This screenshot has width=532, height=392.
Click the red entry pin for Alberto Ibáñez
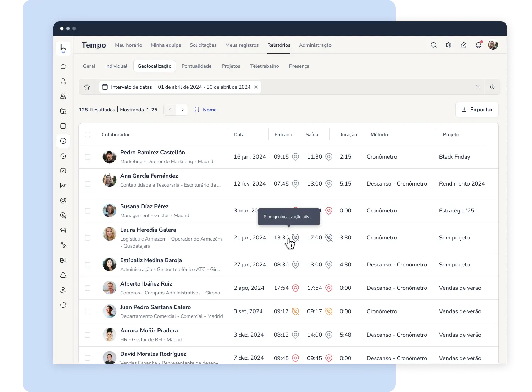pyautogui.click(x=295, y=288)
